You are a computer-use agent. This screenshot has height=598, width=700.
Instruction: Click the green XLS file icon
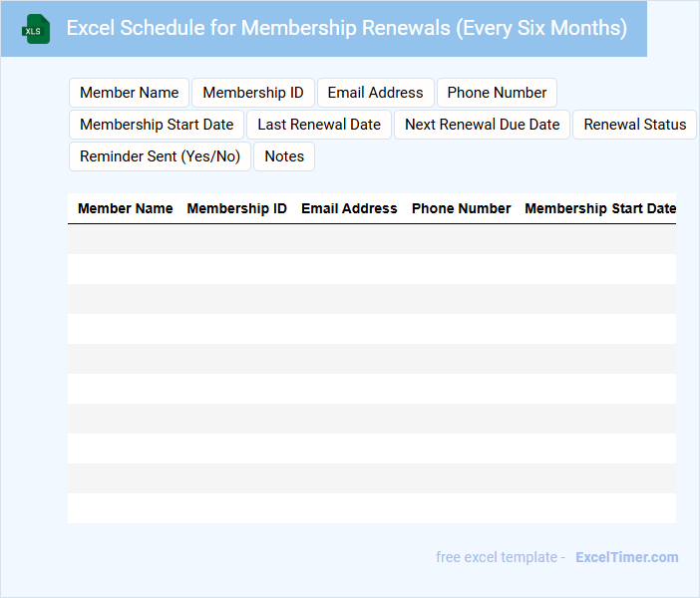tap(36, 29)
